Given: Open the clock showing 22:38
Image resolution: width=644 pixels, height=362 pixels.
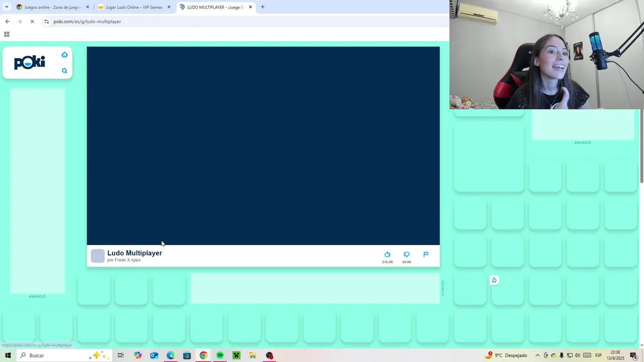Looking at the screenshot, I should [x=615, y=355].
